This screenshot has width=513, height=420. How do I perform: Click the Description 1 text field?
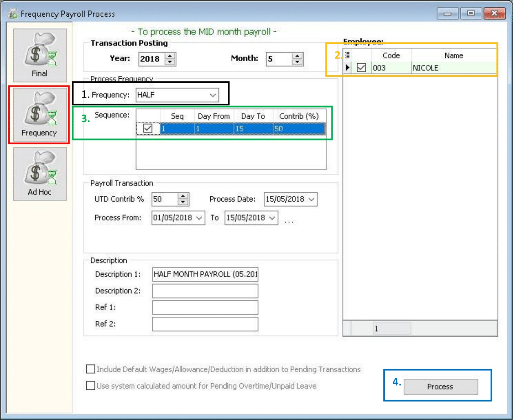tap(205, 274)
